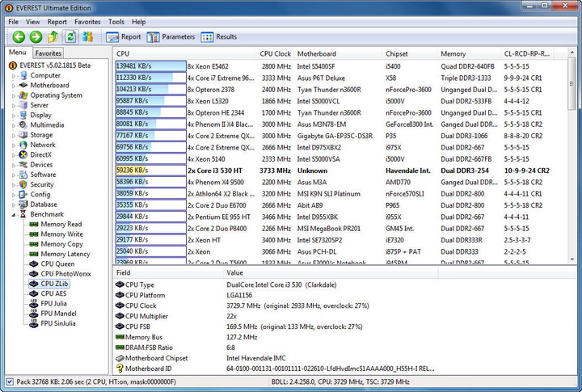This screenshot has height=392, width=582.
Task: Show benchmark Results
Action: [218, 36]
